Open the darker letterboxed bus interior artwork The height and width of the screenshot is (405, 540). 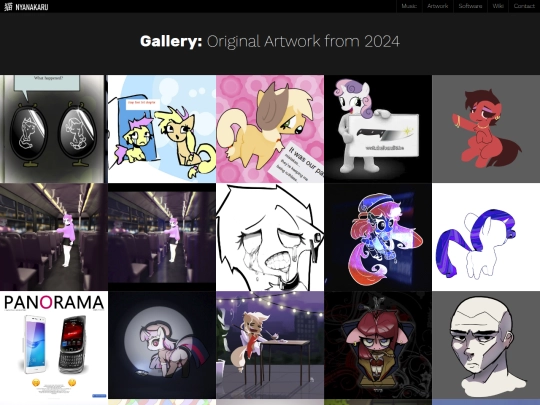(162, 237)
